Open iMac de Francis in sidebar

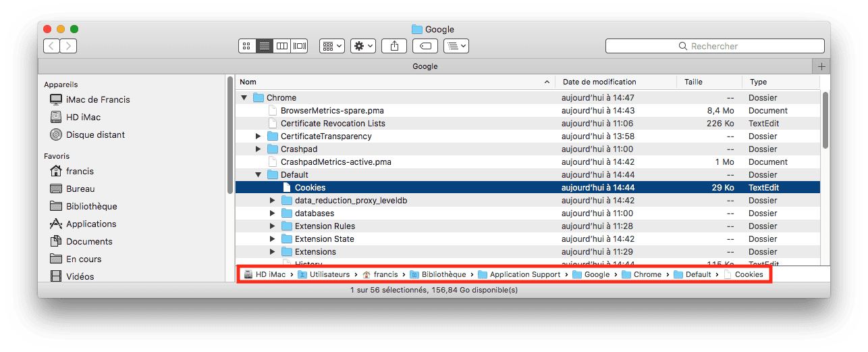click(x=90, y=99)
